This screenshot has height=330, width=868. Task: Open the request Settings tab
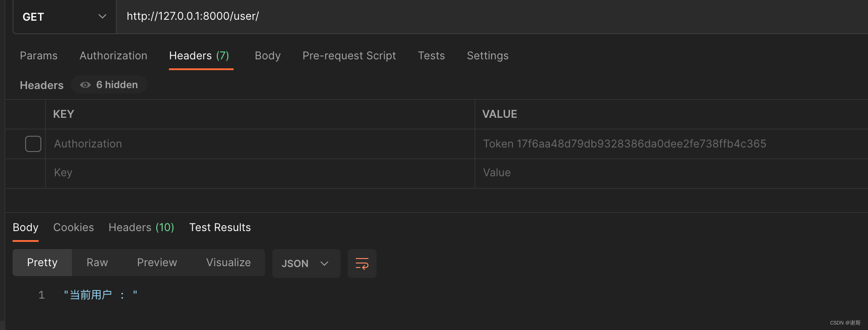(x=487, y=56)
